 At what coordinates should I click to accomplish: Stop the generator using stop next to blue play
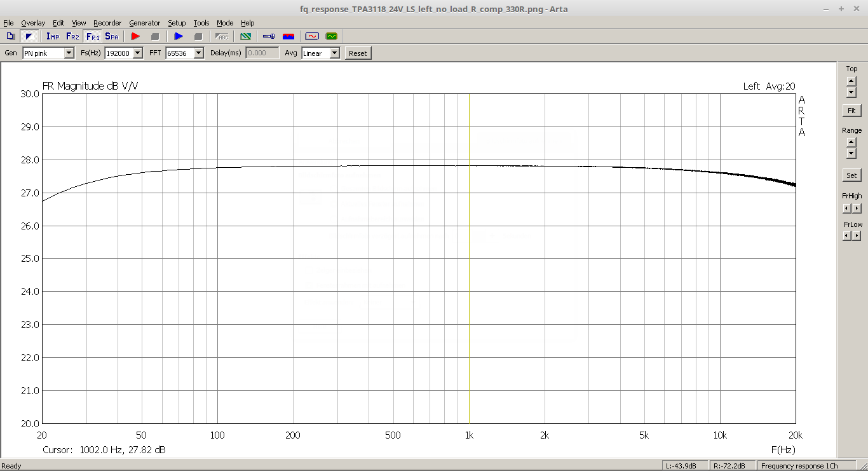pyautogui.click(x=198, y=36)
